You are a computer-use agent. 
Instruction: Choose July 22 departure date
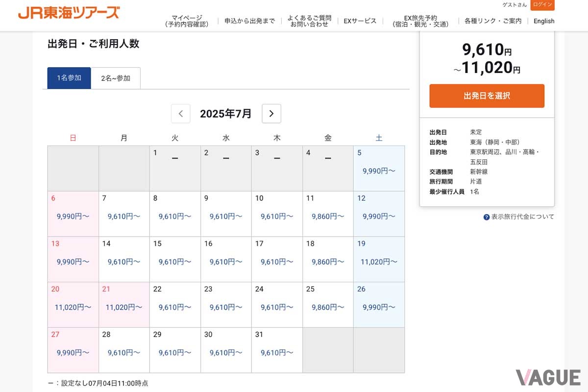175,305
